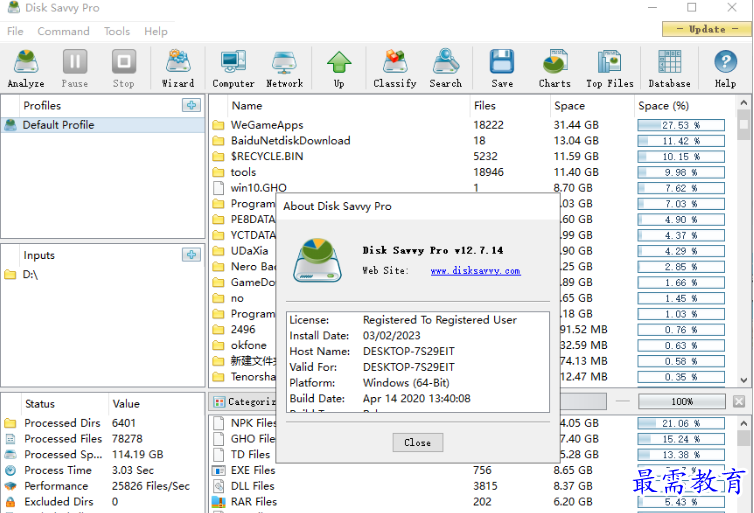This screenshot has width=754, height=513.
Task: Open the Database toolbar icon
Action: [669, 68]
